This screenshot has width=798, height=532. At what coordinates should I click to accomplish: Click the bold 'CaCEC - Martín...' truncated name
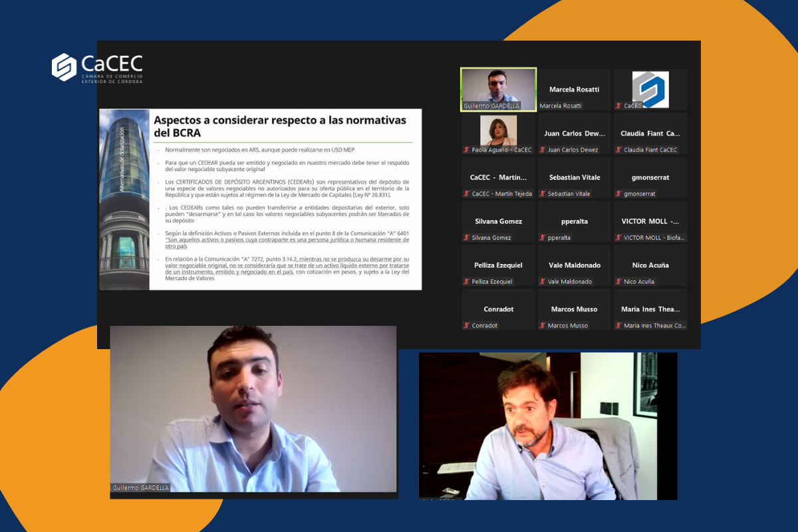498,178
